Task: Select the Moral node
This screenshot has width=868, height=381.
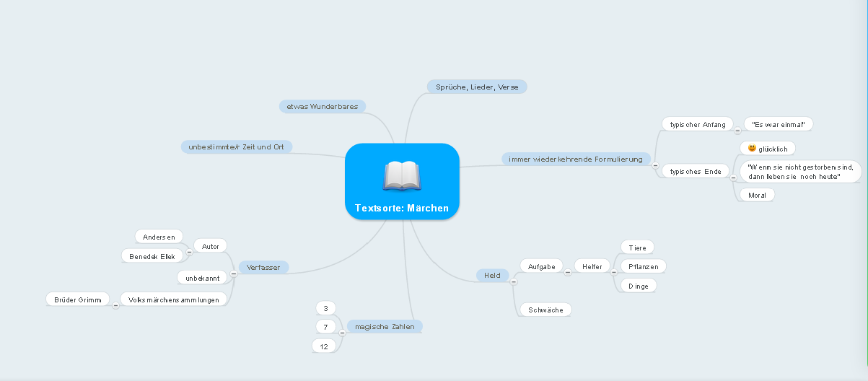Action: [x=757, y=195]
